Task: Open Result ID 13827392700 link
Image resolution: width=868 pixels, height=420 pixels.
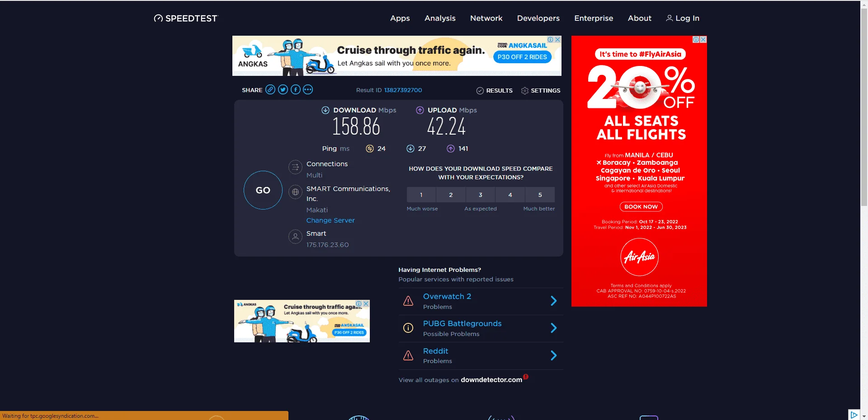Action: [403, 90]
